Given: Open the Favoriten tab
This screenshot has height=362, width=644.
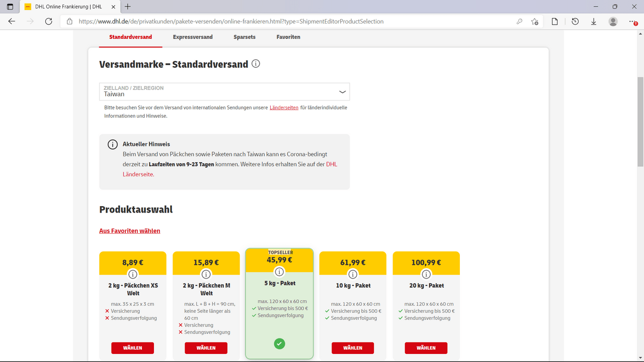Looking at the screenshot, I should click(x=288, y=37).
